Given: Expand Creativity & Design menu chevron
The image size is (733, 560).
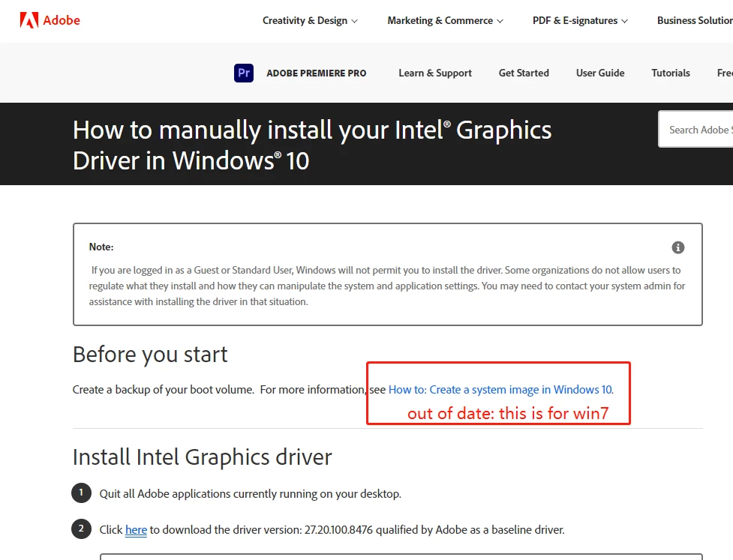Looking at the screenshot, I should point(354,21).
